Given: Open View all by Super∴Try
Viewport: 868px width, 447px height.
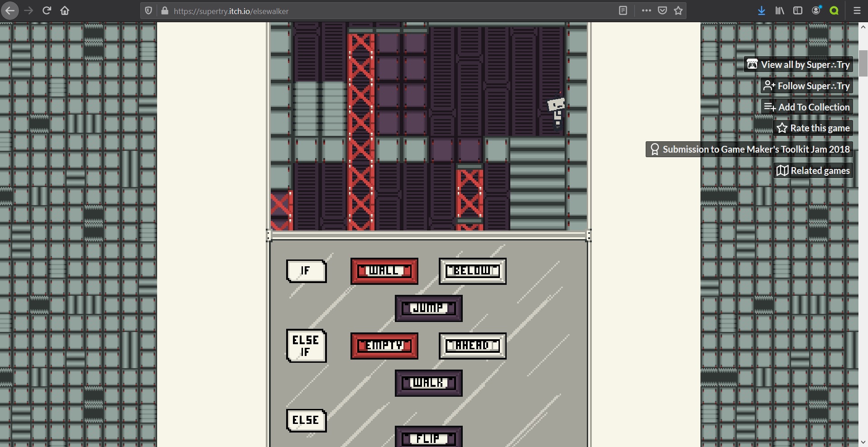Looking at the screenshot, I should [x=798, y=64].
